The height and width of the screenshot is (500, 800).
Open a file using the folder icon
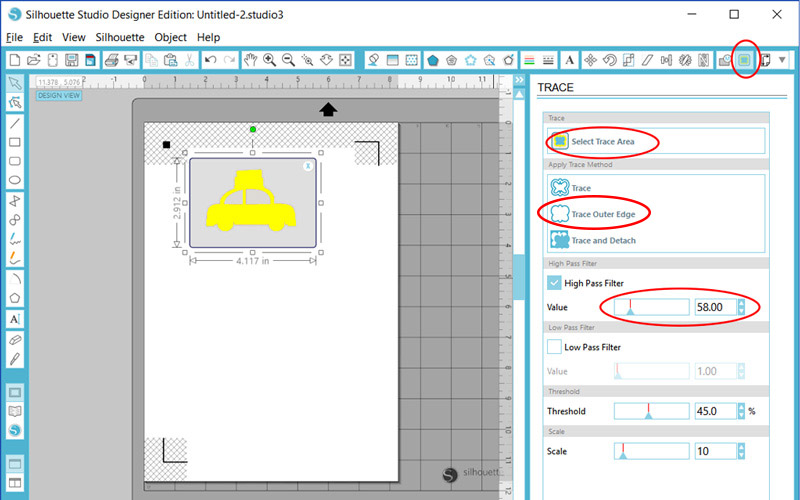[x=34, y=60]
